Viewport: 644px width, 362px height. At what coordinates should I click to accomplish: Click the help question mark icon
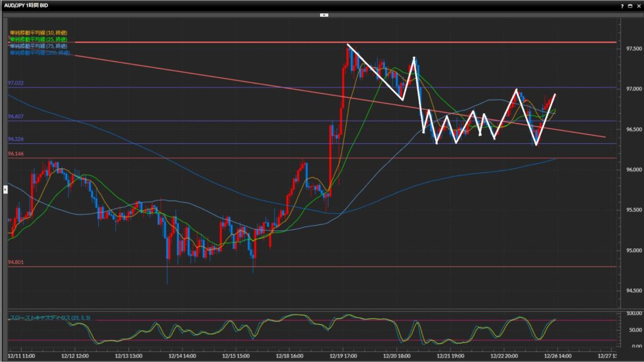(621, 5)
